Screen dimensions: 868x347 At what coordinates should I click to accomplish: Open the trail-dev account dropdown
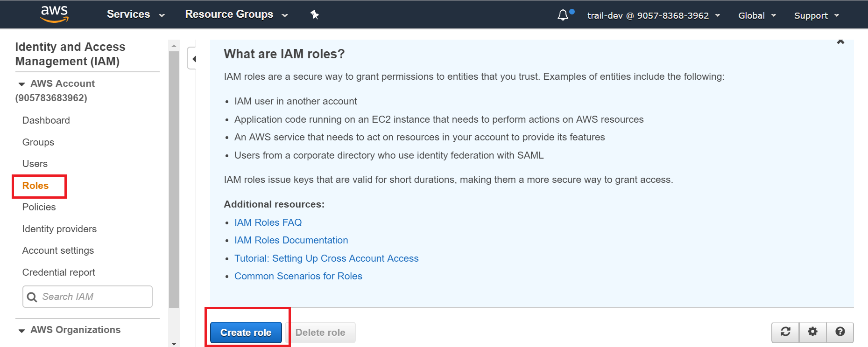click(x=653, y=15)
